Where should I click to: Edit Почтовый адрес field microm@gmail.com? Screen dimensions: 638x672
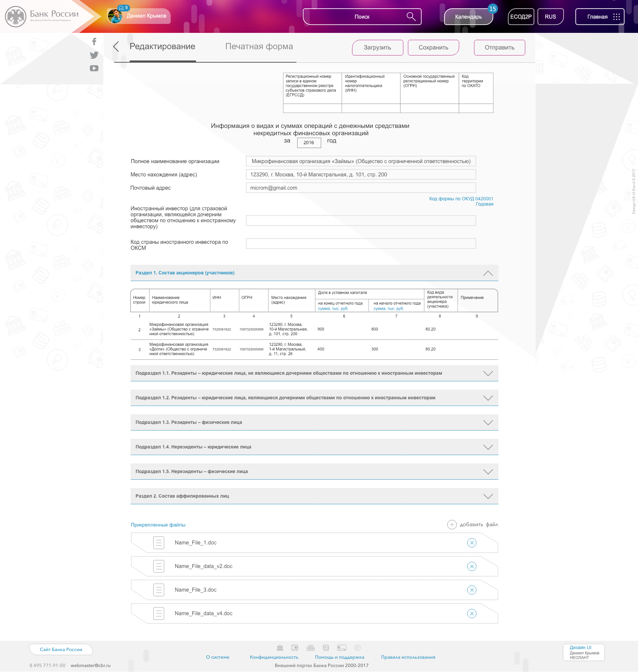(x=361, y=188)
